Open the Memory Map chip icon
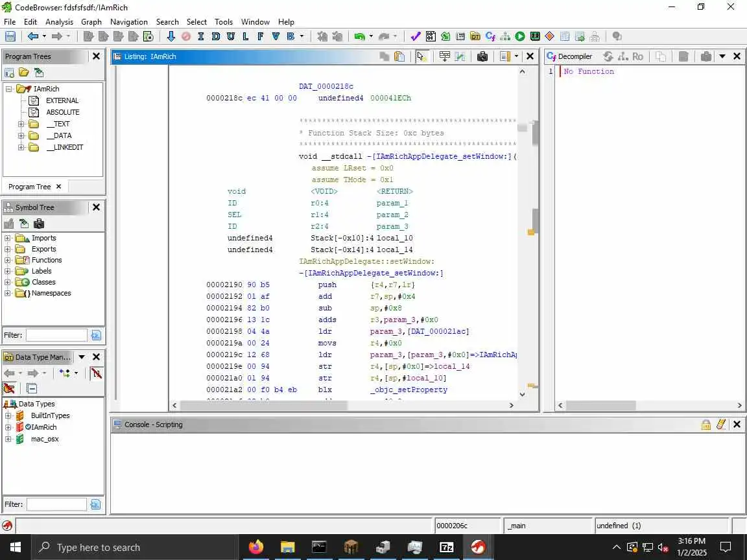Screen dimensions: 747x560 click(x=535, y=36)
